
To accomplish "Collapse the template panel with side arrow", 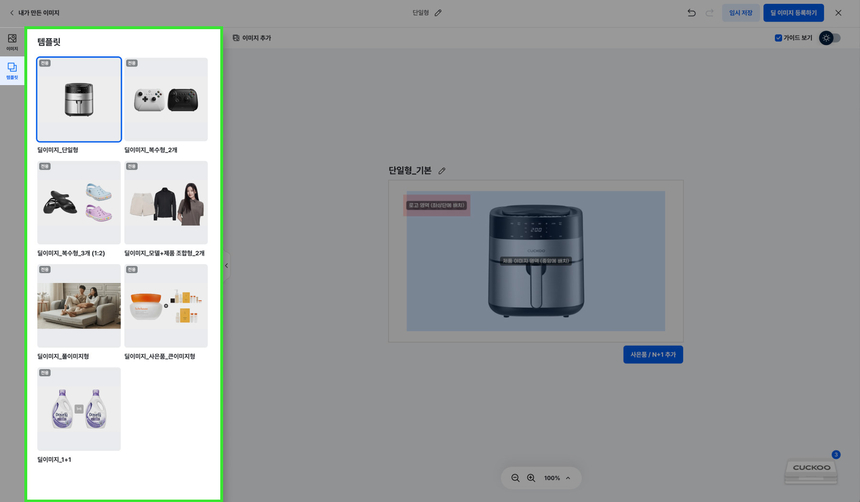I will tap(226, 266).
